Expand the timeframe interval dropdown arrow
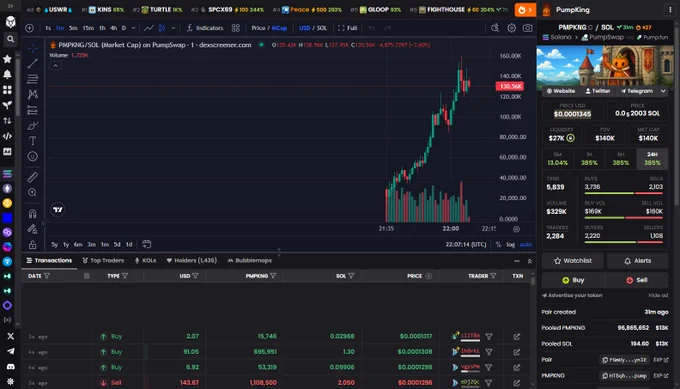Viewport: 680px width, 389px height. coord(133,28)
